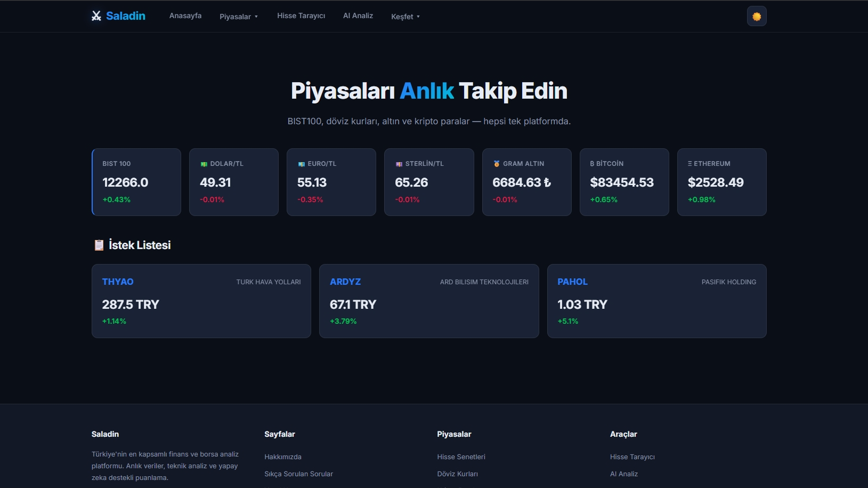
Task: Open the Hisse Tarayıcı footer link
Action: [632, 457]
